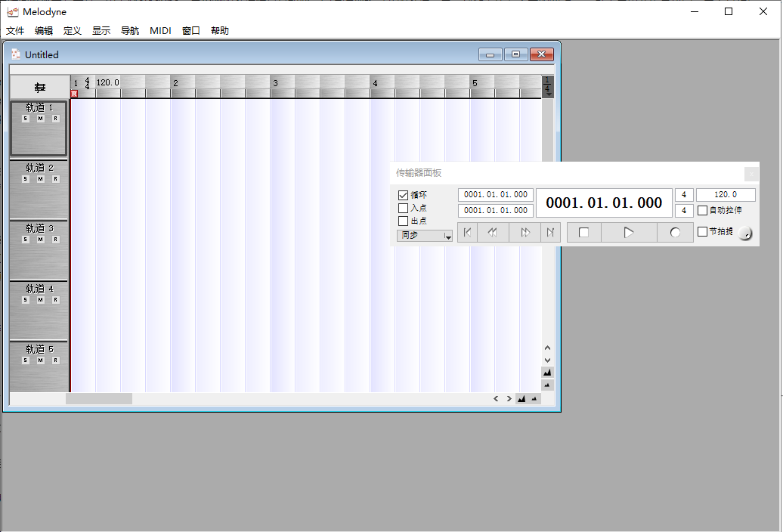This screenshot has height=532, width=783.
Task: Enable the 自动拉伸 checkbox
Action: (702, 211)
